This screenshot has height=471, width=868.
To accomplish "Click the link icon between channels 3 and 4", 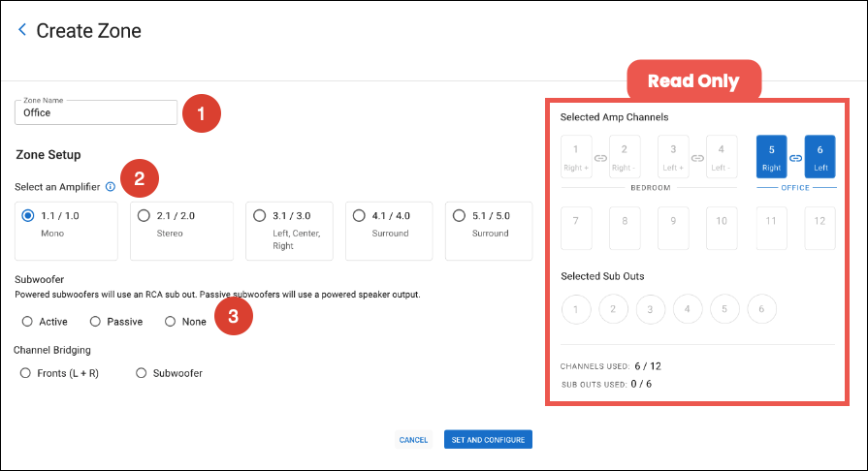I will coord(697,157).
